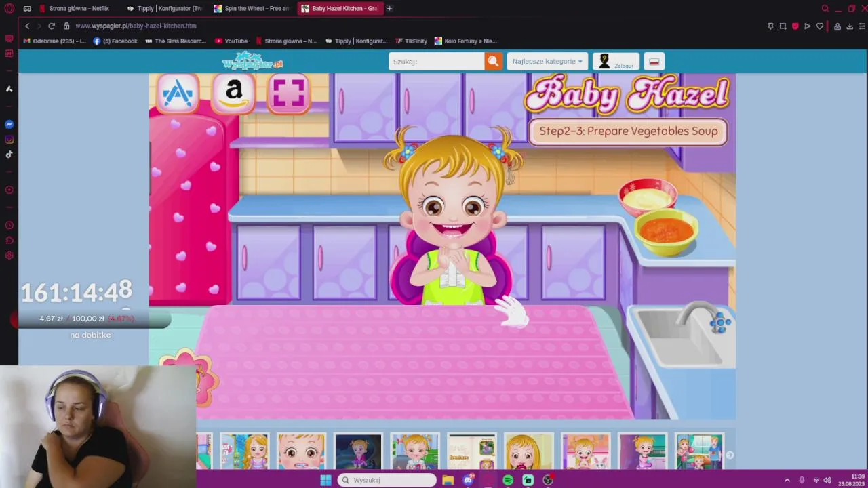
Task: Click the orange tomato sauce bowl
Action: pyautogui.click(x=666, y=232)
